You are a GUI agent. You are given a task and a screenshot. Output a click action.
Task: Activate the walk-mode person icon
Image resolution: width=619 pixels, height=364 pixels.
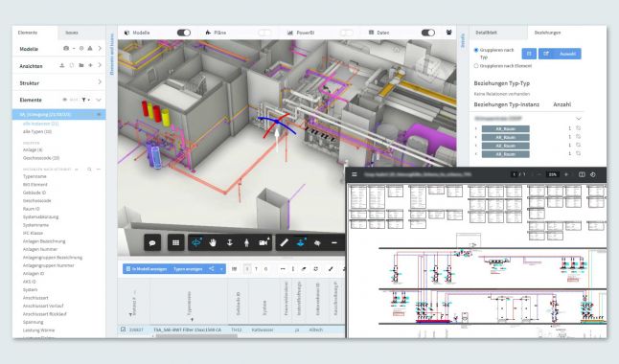pyautogui.click(x=246, y=242)
